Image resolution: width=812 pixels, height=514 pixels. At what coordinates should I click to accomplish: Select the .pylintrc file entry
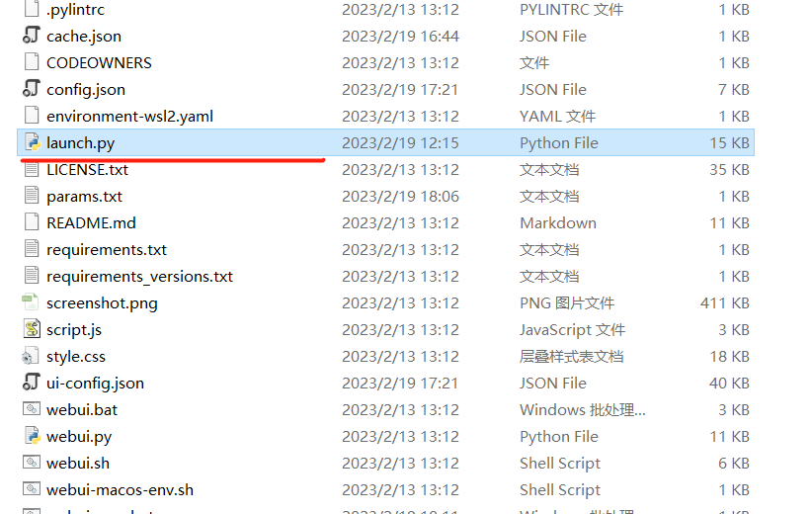(386, 9)
